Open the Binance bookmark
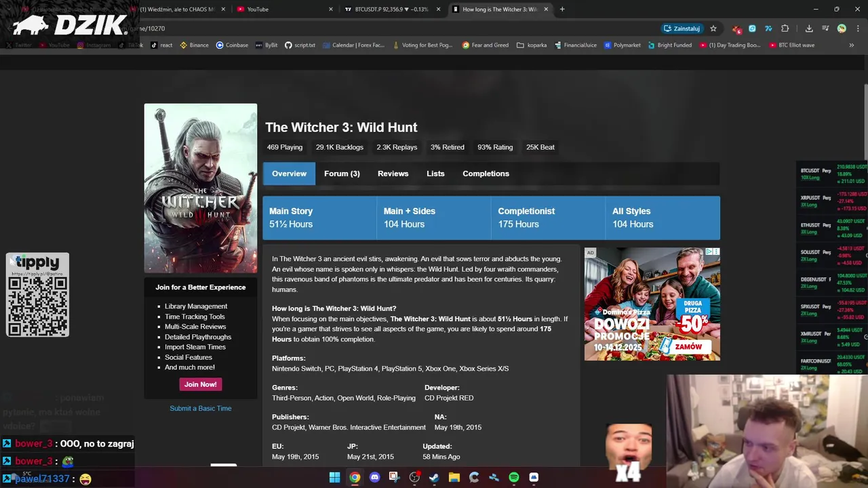The height and width of the screenshot is (488, 868). tap(194, 45)
